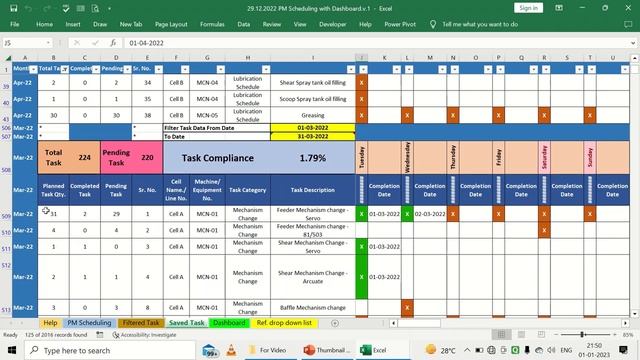Open the Formulas ribbon tab
640x360 pixels.
click(x=212, y=24)
